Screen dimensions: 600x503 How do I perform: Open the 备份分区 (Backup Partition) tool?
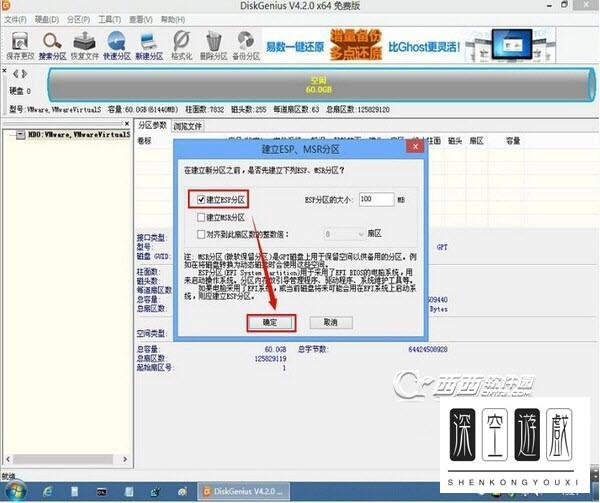point(246,41)
